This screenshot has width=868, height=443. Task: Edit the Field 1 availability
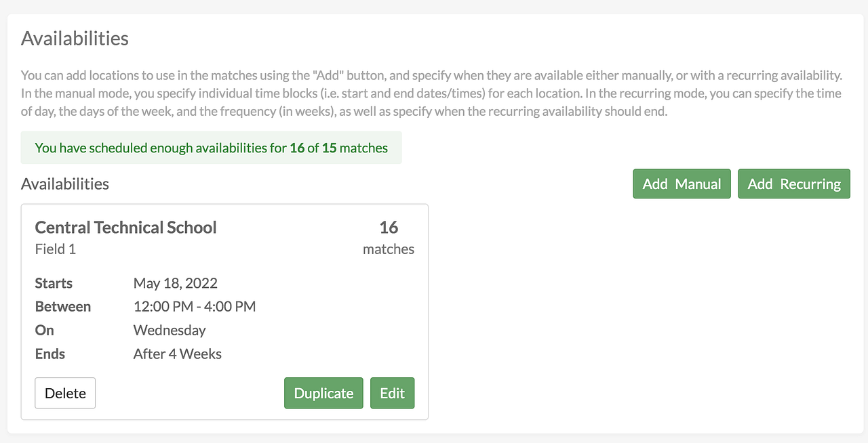tap(392, 393)
